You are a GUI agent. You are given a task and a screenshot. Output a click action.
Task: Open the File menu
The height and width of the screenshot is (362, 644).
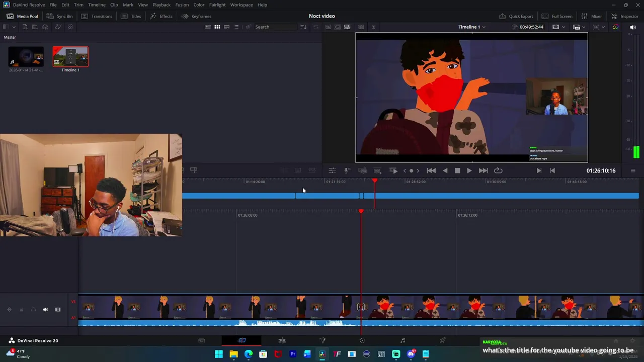[53, 5]
